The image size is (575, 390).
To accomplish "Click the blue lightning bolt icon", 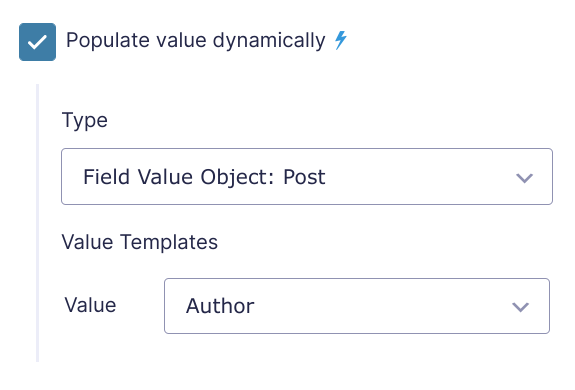I will tap(341, 40).
